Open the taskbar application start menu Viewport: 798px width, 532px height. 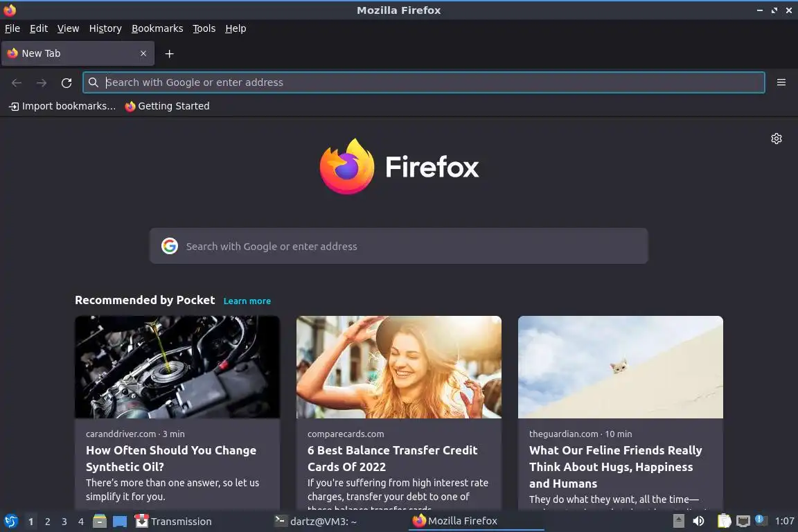tap(10, 522)
